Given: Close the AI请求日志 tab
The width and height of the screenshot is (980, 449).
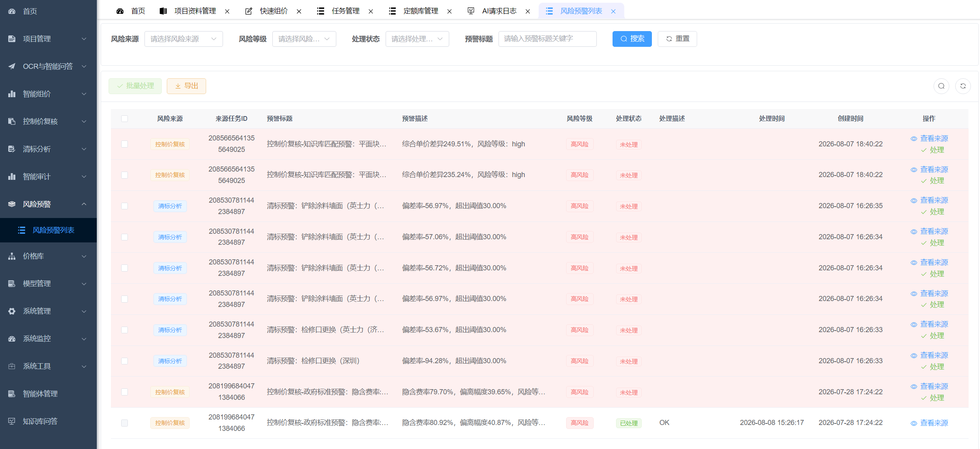Looking at the screenshot, I should coord(528,11).
